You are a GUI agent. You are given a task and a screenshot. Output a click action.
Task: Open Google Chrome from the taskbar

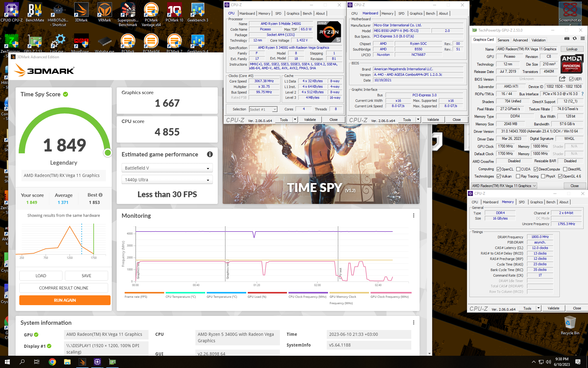click(x=52, y=362)
